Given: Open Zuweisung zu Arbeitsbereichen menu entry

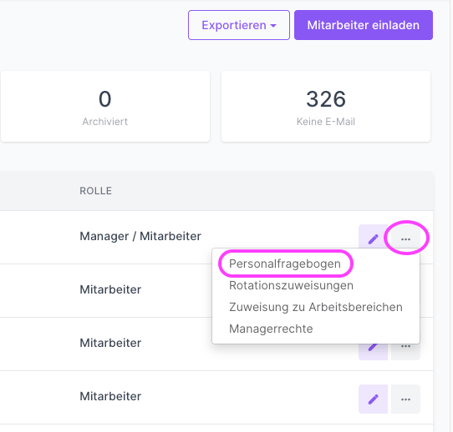Looking at the screenshot, I should pos(316,307).
